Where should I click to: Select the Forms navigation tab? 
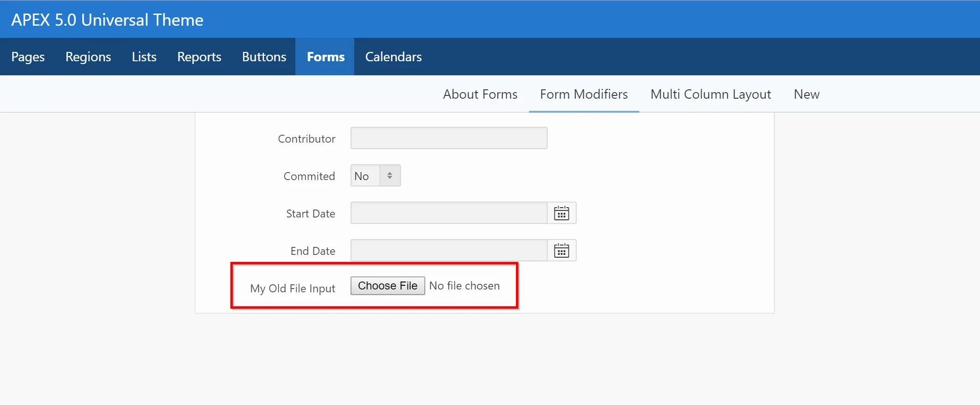(325, 57)
